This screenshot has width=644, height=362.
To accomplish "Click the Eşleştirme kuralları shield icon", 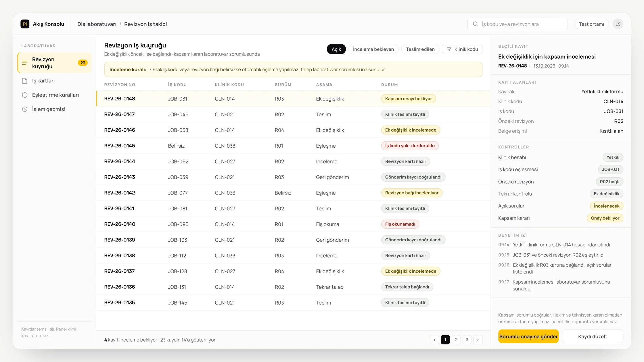I will coord(25,95).
